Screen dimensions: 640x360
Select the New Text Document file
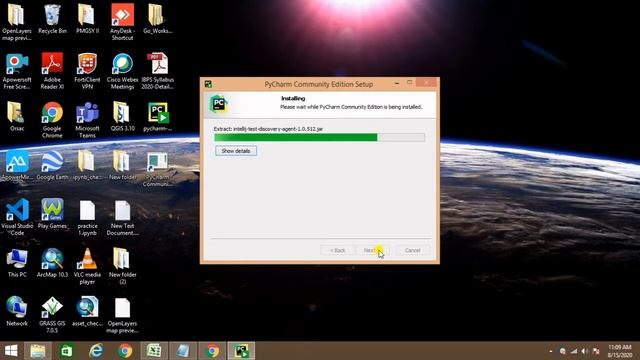(122, 217)
